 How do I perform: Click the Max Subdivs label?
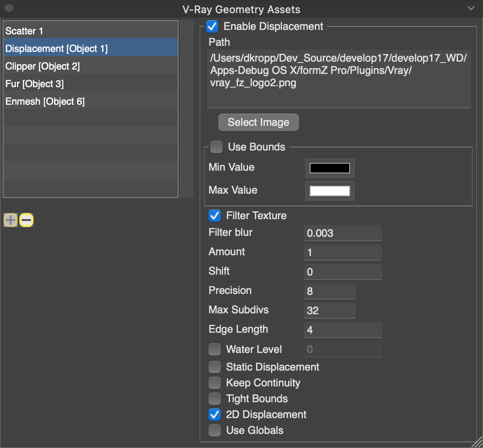238,310
